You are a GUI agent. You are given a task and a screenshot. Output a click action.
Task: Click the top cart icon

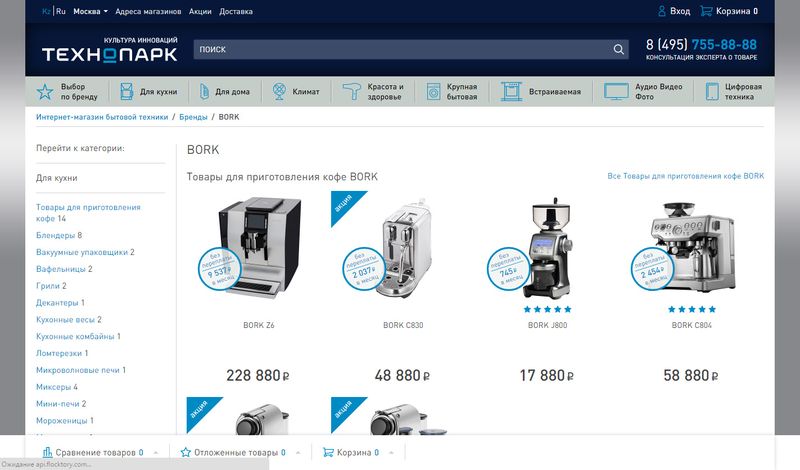(x=706, y=11)
